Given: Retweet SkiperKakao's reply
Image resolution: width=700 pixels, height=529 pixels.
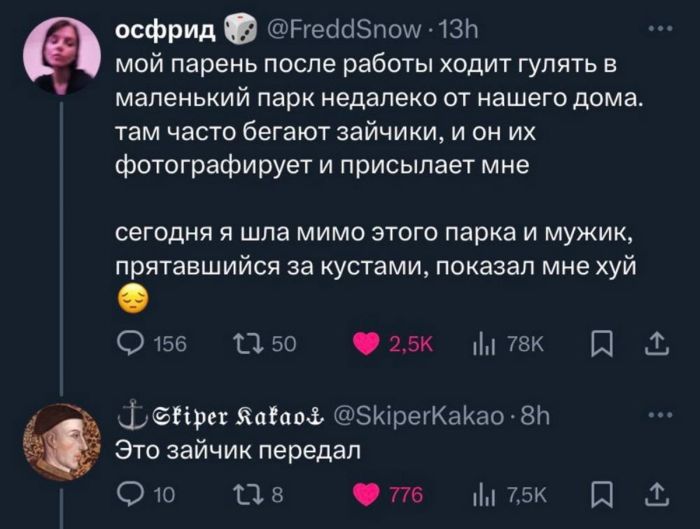Looking at the screenshot, I should (x=246, y=493).
